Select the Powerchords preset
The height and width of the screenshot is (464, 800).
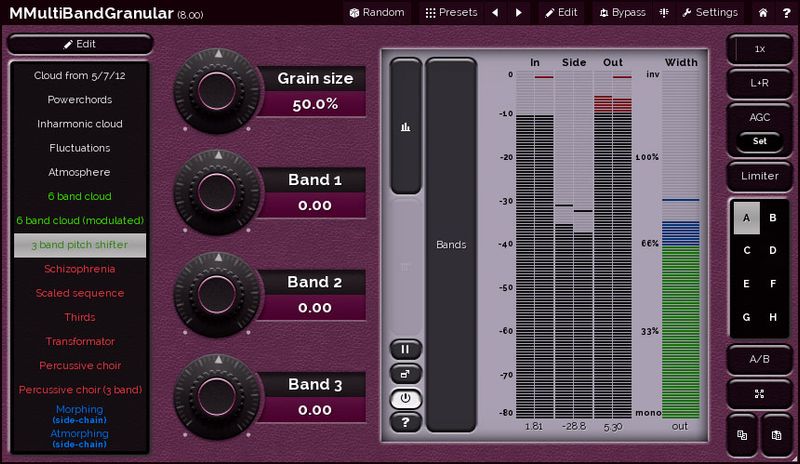(x=80, y=100)
